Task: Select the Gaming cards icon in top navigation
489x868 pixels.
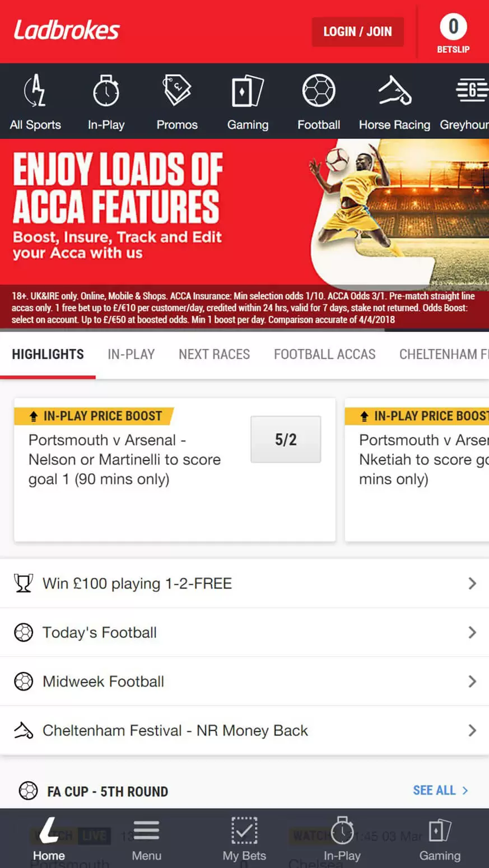Action: click(x=248, y=91)
